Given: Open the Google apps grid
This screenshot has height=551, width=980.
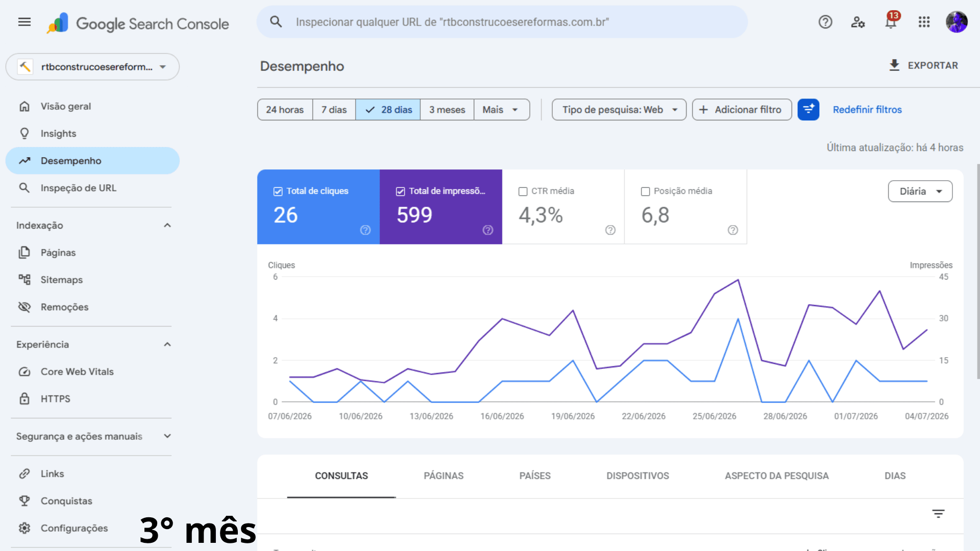Looking at the screenshot, I should [924, 22].
